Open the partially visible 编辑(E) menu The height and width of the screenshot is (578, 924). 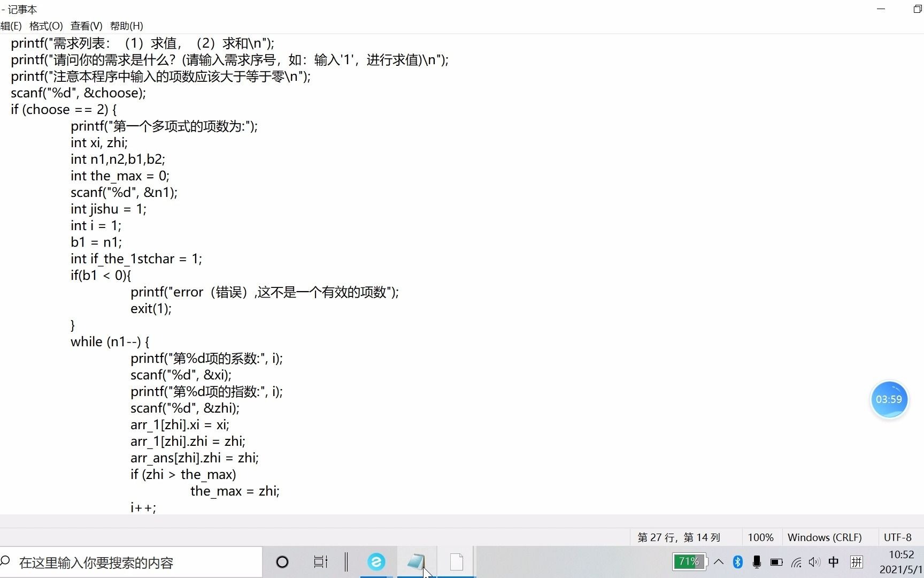click(11, 26)
